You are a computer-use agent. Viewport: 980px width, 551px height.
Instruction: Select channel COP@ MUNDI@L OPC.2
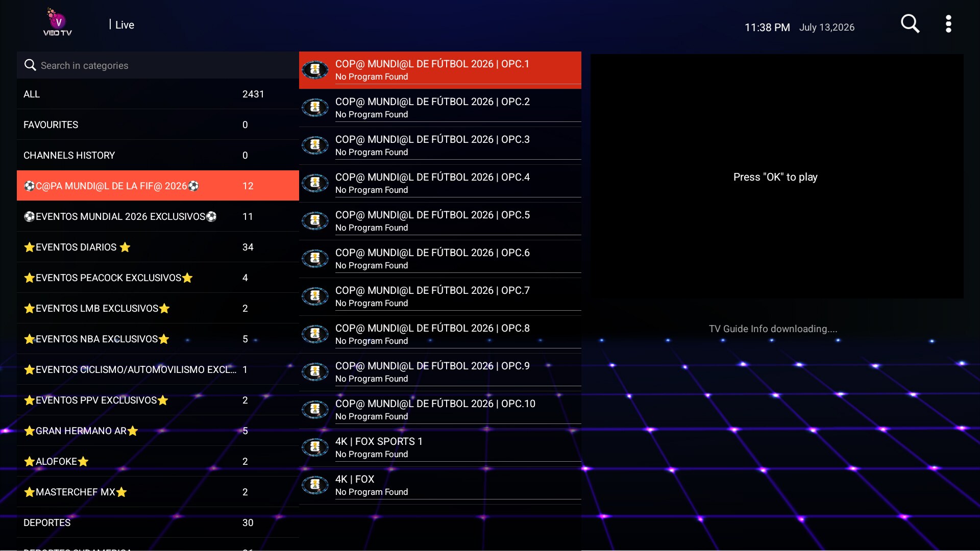(x=440, y=108)
